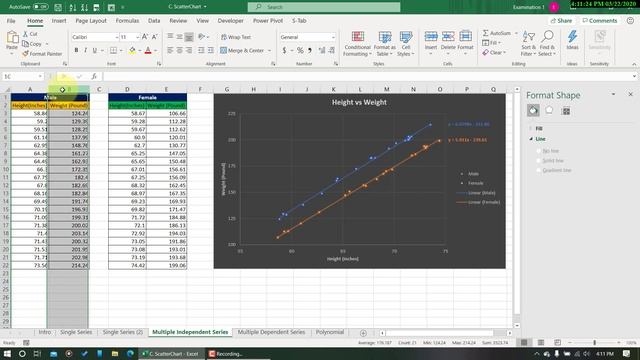Open the font name dropdown
The width and height of the screenshot is (640, 360).
coord(116,37)
